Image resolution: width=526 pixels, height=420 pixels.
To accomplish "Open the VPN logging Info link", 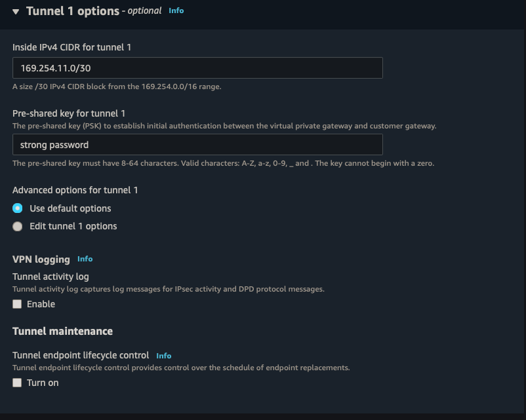I will click(85, 259).
